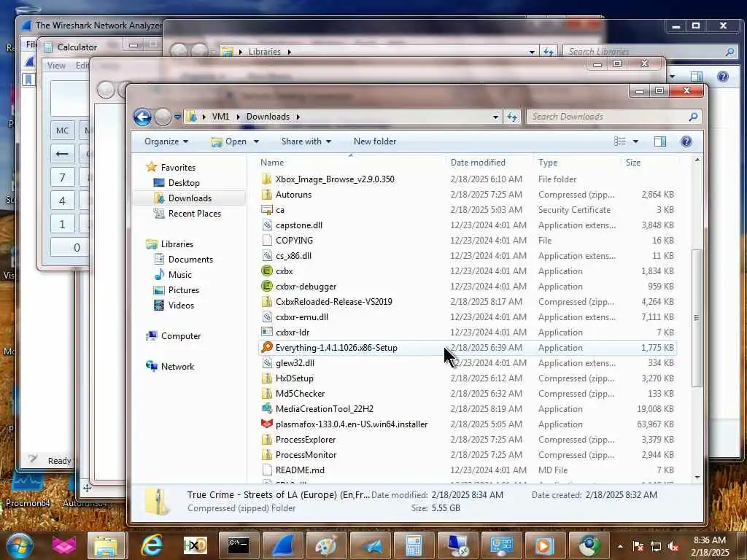Show hidden tray icons arrow
747x560 pixels.
(x=620, y=546)
